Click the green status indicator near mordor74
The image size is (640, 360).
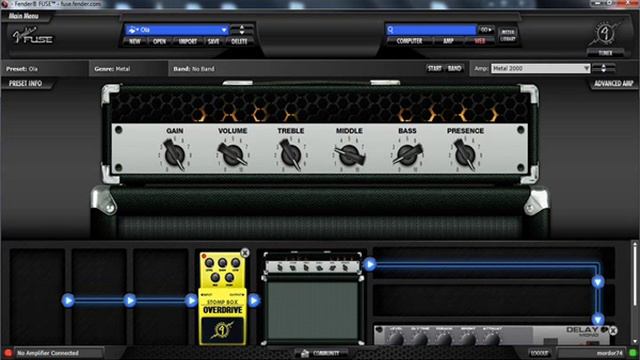tap(633, 353)
